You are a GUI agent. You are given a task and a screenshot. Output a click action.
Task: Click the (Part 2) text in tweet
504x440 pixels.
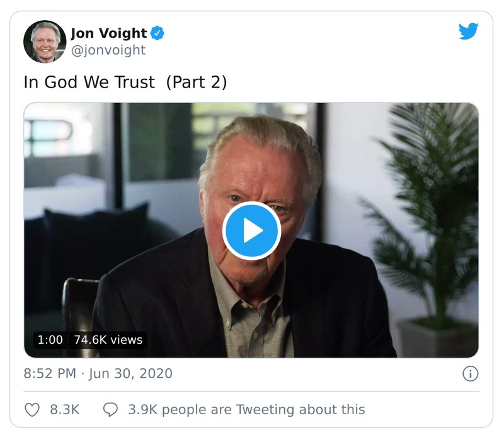pos(197,82)
